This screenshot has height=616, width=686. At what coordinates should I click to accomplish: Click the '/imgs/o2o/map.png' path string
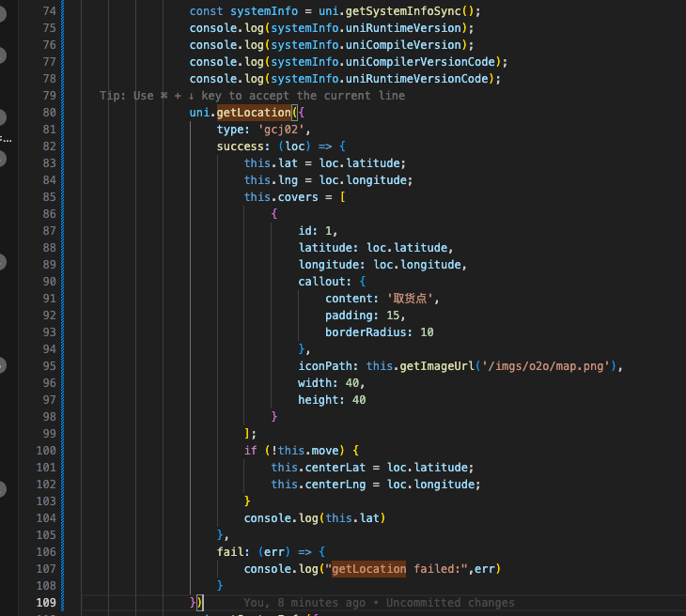coord(546,366)
